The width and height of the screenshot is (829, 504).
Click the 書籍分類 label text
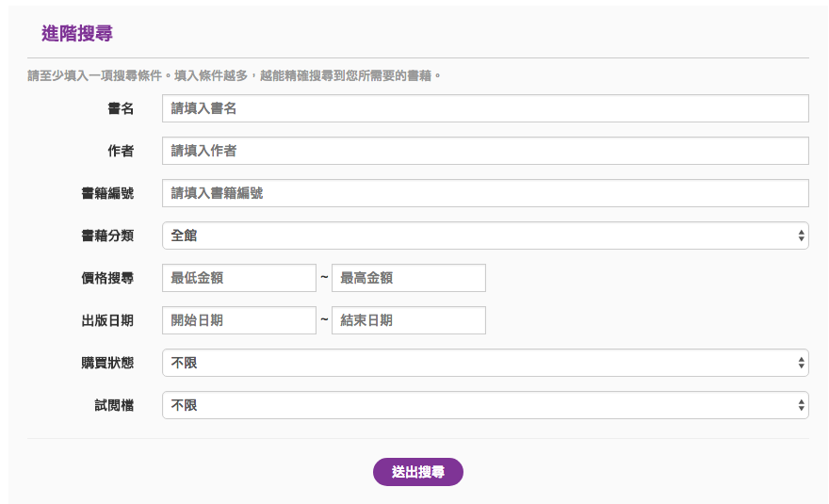pos(107,236)
